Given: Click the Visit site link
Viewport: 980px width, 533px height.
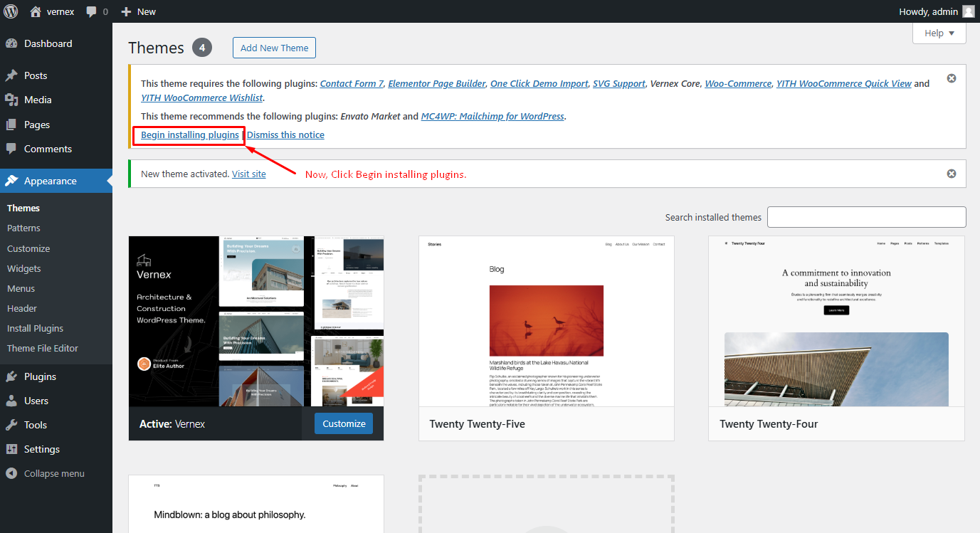Looking at the screenshot, I should pos(249,174).
